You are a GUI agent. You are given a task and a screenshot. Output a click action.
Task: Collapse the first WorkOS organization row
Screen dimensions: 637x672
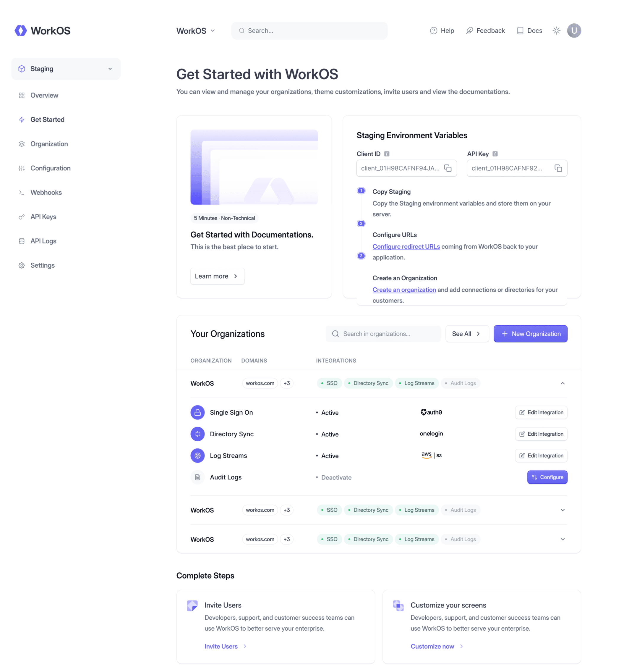click(562, 383)
